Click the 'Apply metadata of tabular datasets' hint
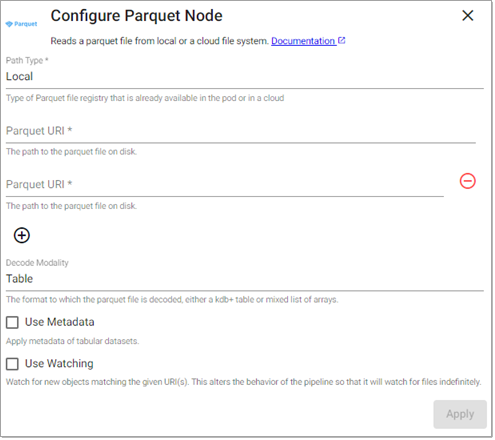Viewport: 495px width, 440px height. (x=72, y=341)
